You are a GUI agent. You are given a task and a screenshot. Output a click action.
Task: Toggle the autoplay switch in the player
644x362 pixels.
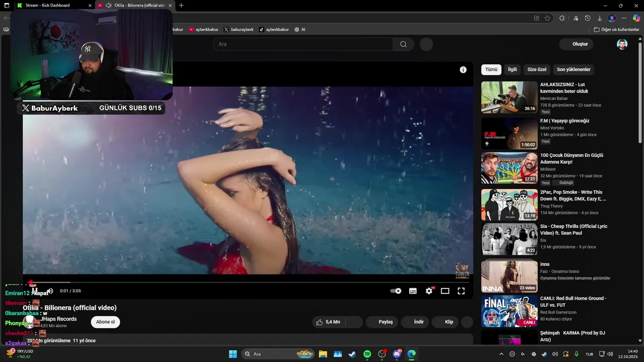pyautogui.click(x=396, y=291)
